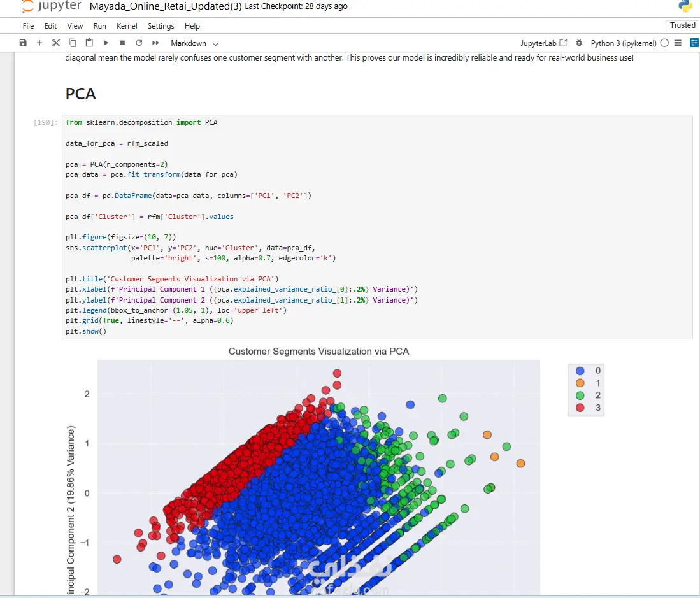Image resolution: width=700 pixels, height=598 pixels.
Task: Click inside the PCA code cell editor
Action: 377,227
